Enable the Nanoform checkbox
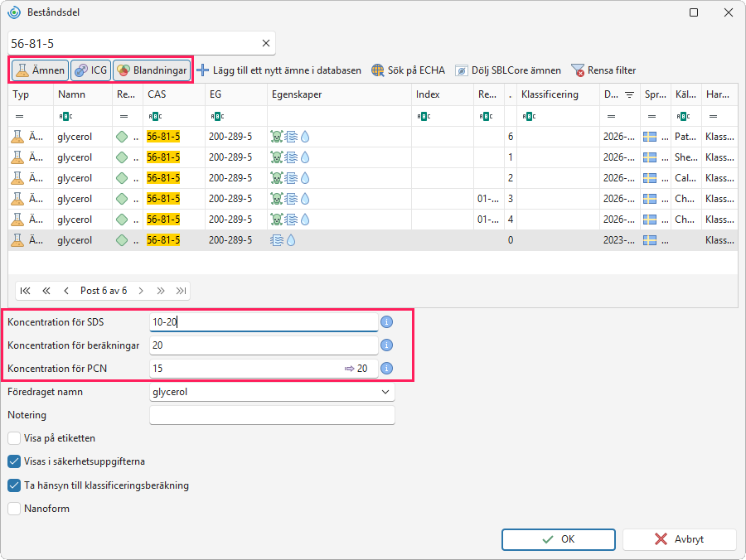The height and width of the screenshot is (560, 746). pyautogui.click(x=14, y=509)
